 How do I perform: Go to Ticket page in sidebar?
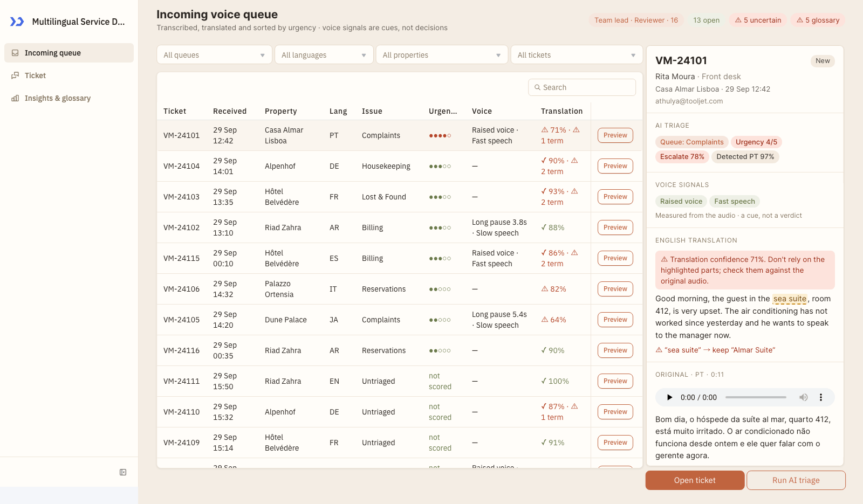pos(69,75)
